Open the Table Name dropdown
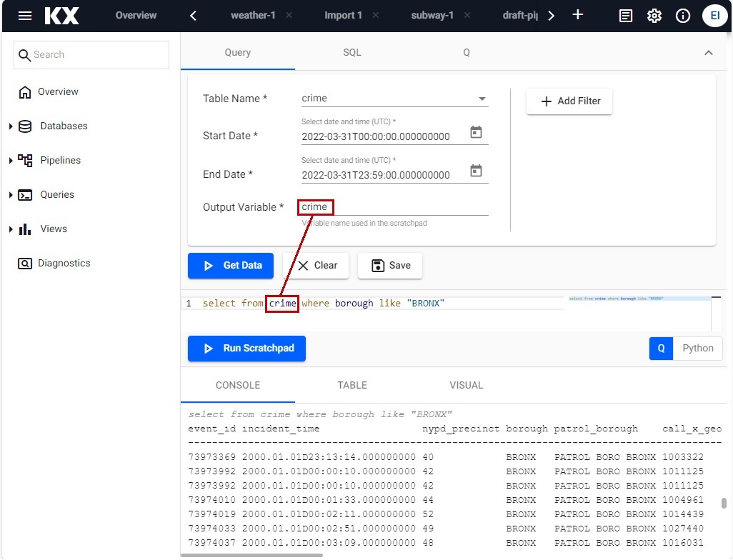This screenshot has height=560, width=733. 394,99
